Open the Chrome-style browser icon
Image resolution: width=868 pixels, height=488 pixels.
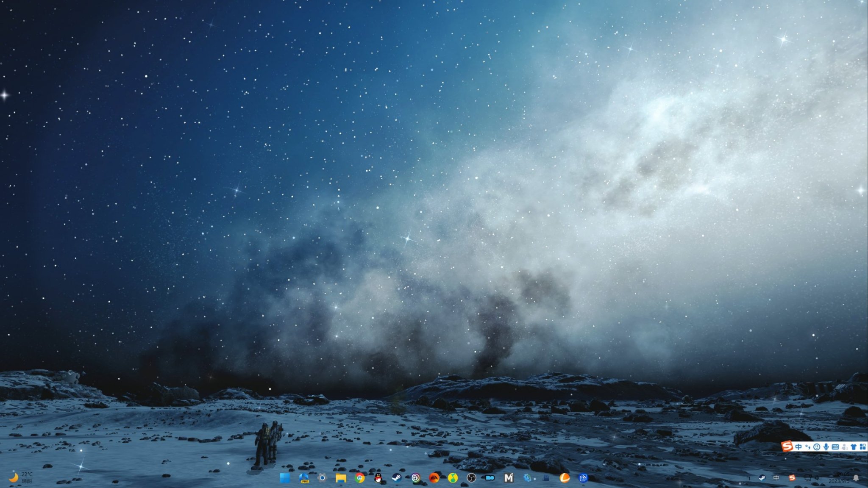(359, 478)
